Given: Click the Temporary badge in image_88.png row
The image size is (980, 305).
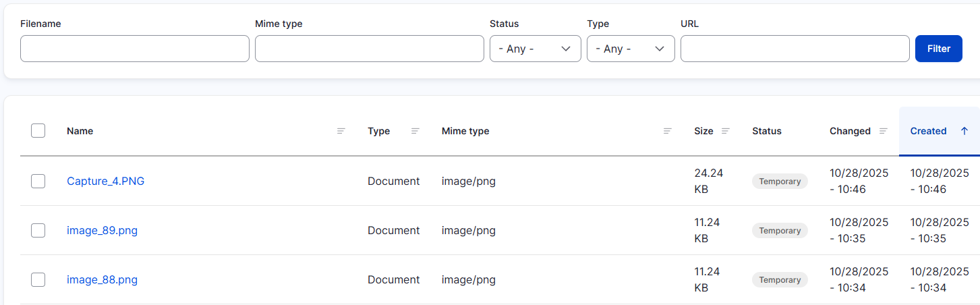Looking at the screenshot, I should tap(780, 279).
